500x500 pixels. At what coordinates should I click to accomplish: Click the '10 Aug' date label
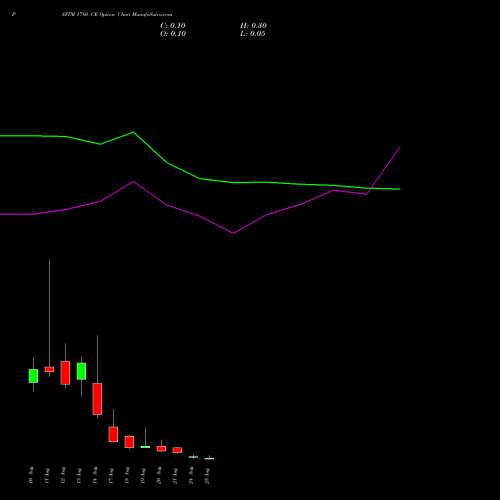(31, 475)
